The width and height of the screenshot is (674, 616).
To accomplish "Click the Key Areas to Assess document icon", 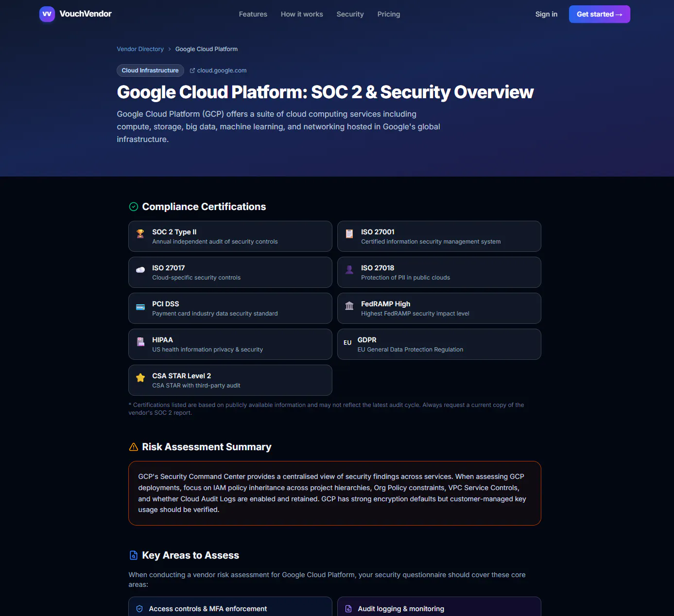I will [134, 555].
